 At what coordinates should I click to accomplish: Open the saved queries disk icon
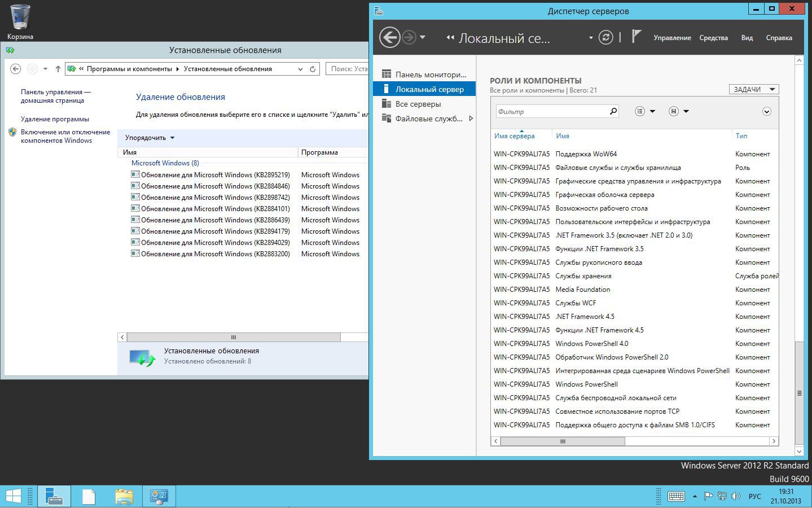coord(674,111)
